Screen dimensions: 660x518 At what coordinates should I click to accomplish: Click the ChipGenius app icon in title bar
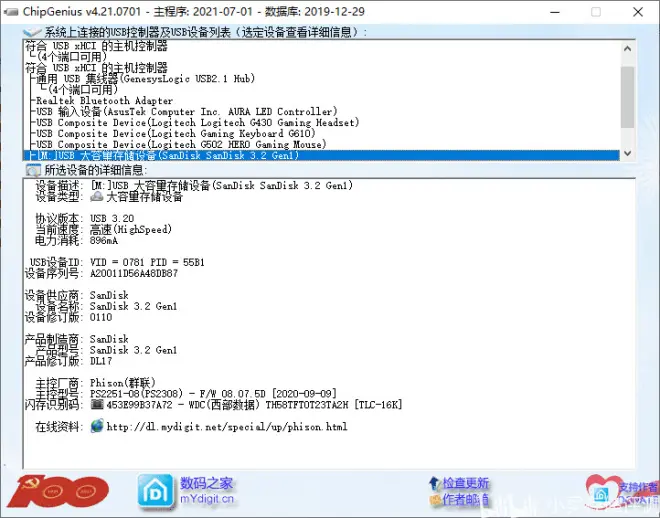point(10,10)
